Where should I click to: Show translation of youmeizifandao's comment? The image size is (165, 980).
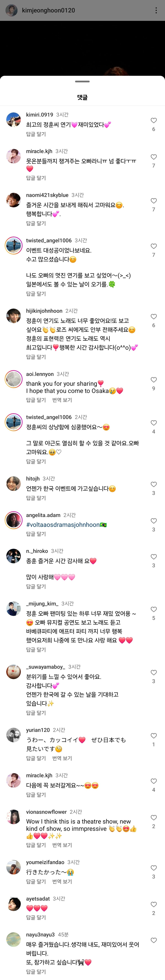62,881
